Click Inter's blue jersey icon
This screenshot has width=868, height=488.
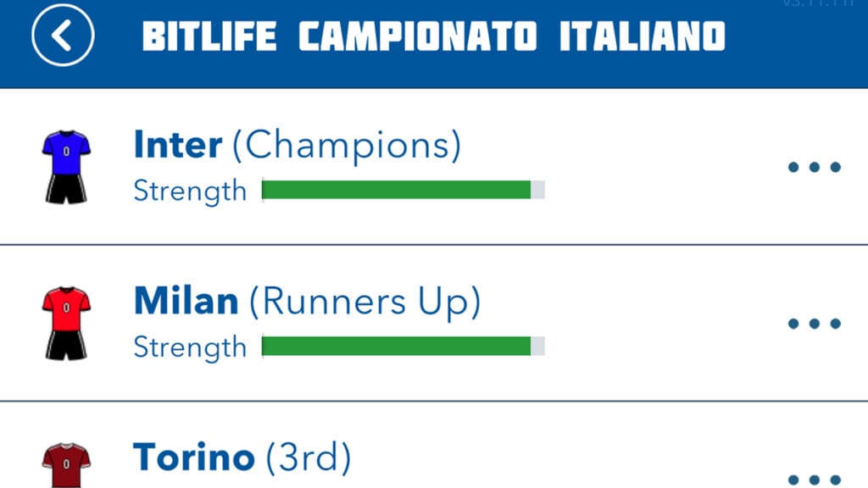click(x=66, y=166)
